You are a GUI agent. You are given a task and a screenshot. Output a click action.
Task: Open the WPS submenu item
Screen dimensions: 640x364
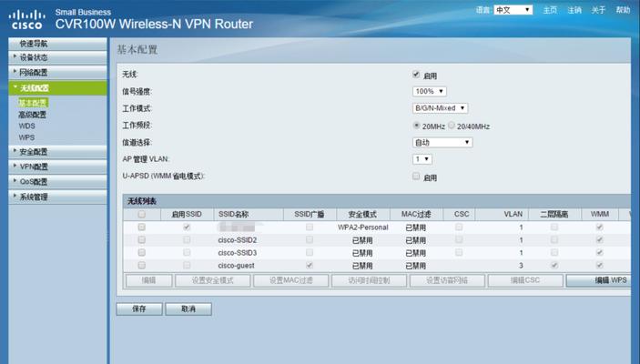pos(26,137)
